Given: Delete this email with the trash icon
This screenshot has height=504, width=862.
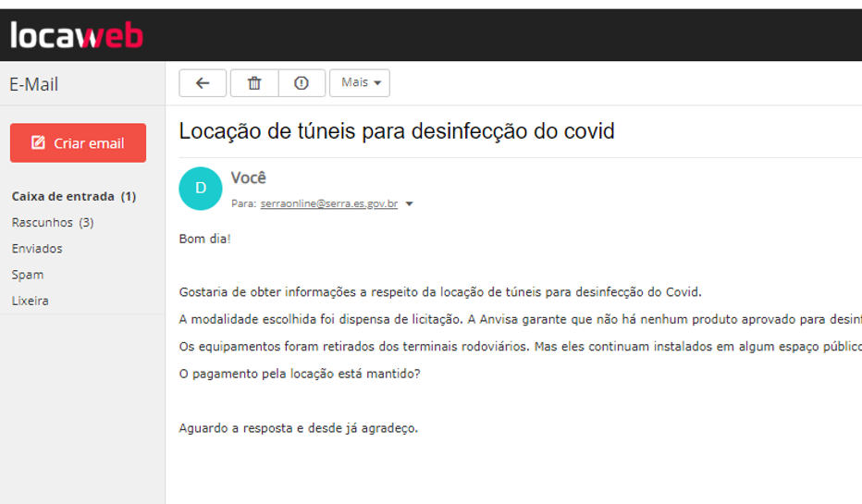Looking at the screenshot, I should (x=254, y=83).
